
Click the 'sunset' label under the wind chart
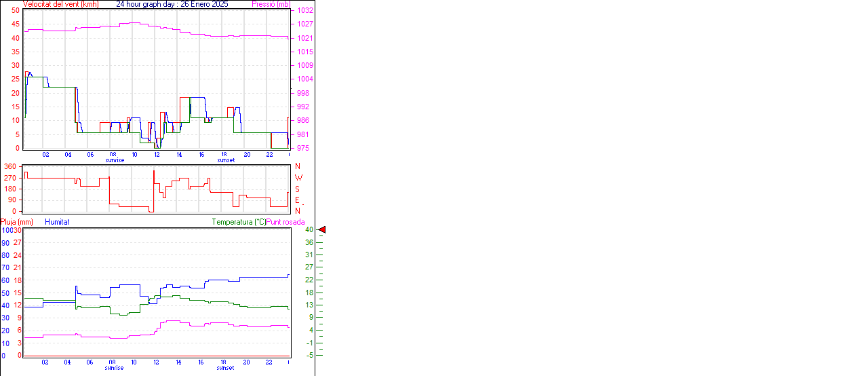pyautogui.click(x=226, y=161)
